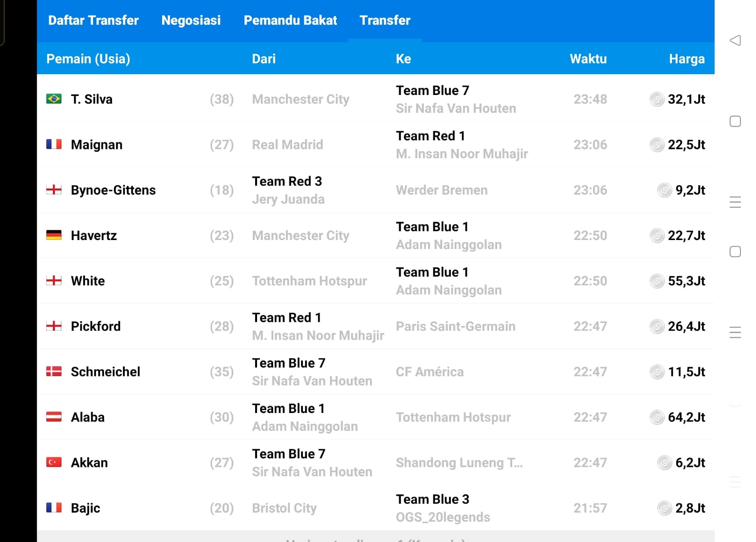Click the Harga column header
The image size is (756, 542).
pyautogui.click(x=686, y=59)
